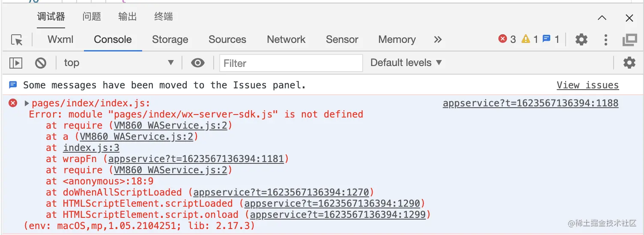The width and height of the screenshot is (644, 235).
Task: Click the dock/undock window icon
Action: coord(629,40)
